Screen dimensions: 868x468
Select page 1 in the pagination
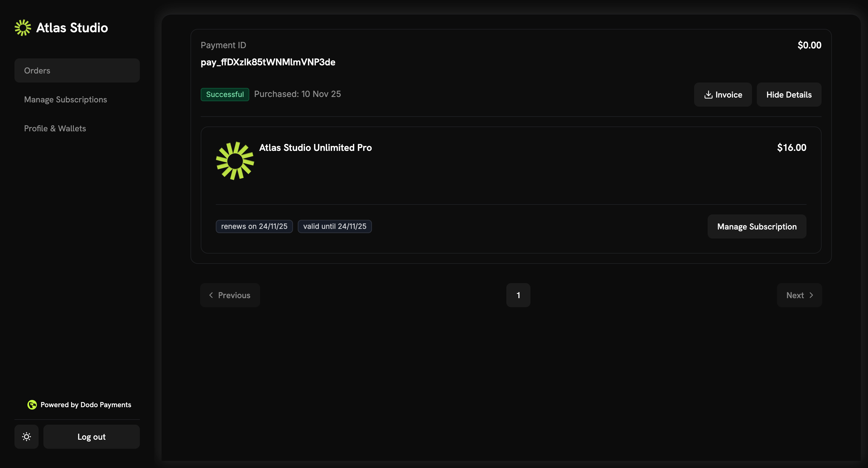point(518,295)
